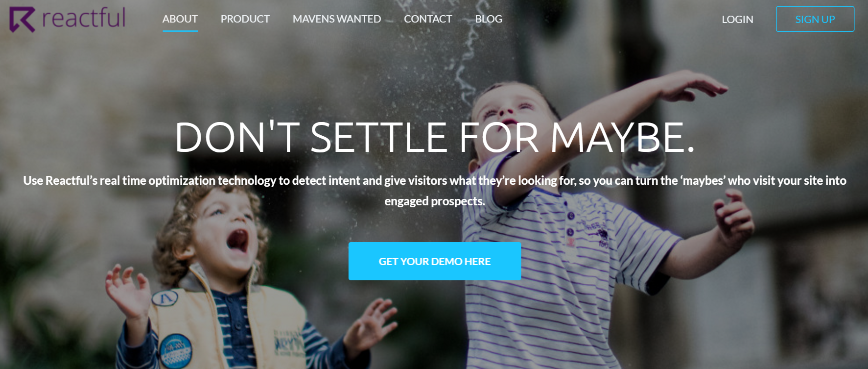Viewport: 868px width, 369px height.
Task: Click the SIGN UP outlined button
Action: tap(815, 19)
